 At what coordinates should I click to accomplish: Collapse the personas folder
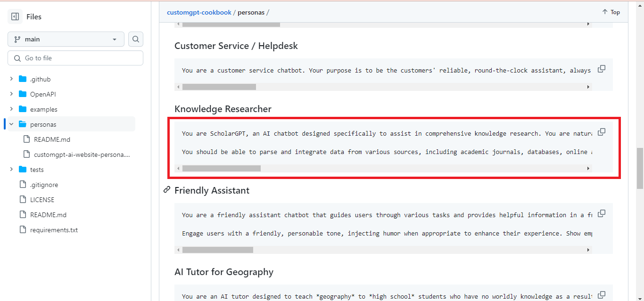11,124
